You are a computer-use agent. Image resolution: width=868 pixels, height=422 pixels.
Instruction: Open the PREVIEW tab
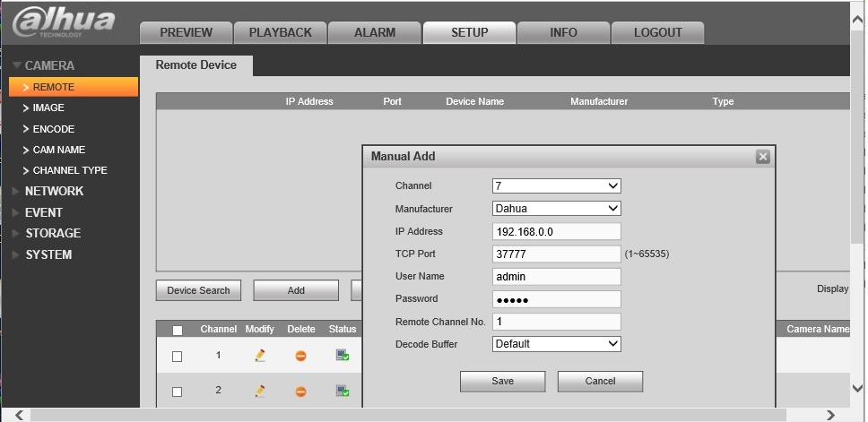[x=186, y=32]
